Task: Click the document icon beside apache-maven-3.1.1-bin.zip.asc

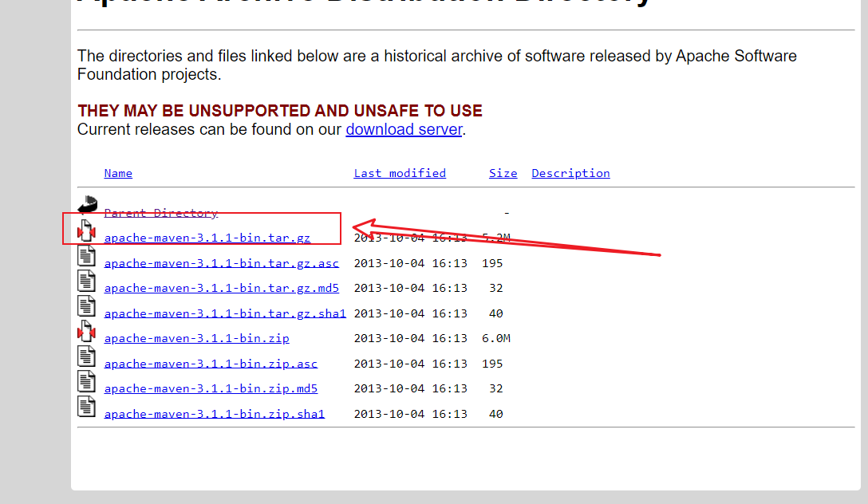Action: 86,356
